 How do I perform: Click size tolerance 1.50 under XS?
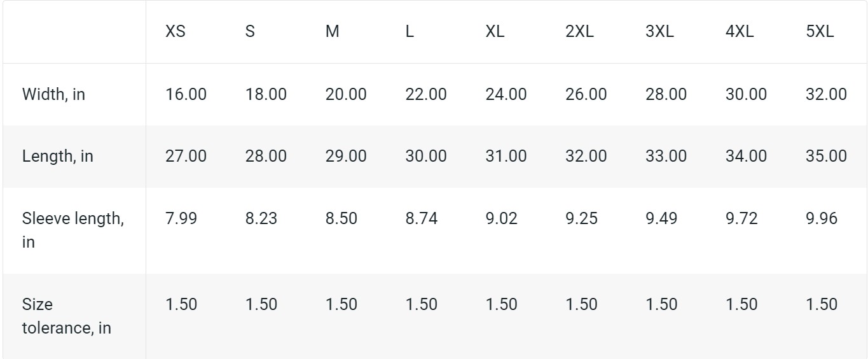click(181, 304)
